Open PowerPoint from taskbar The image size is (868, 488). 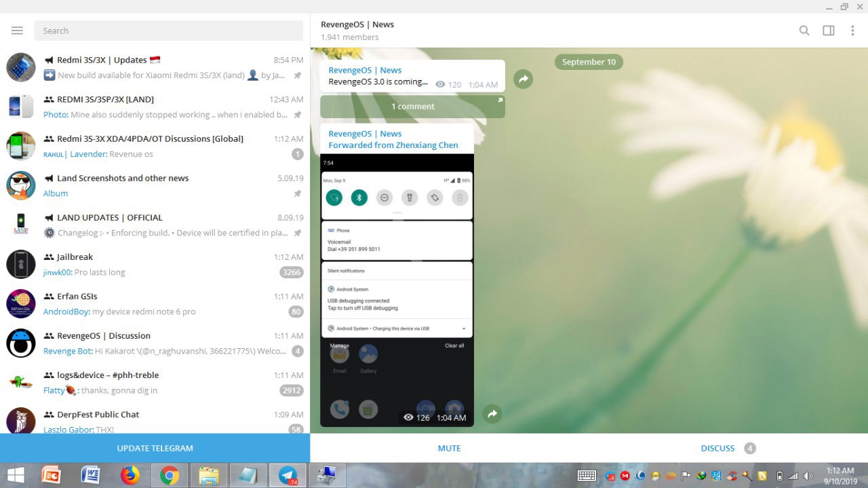pos(52,475)
